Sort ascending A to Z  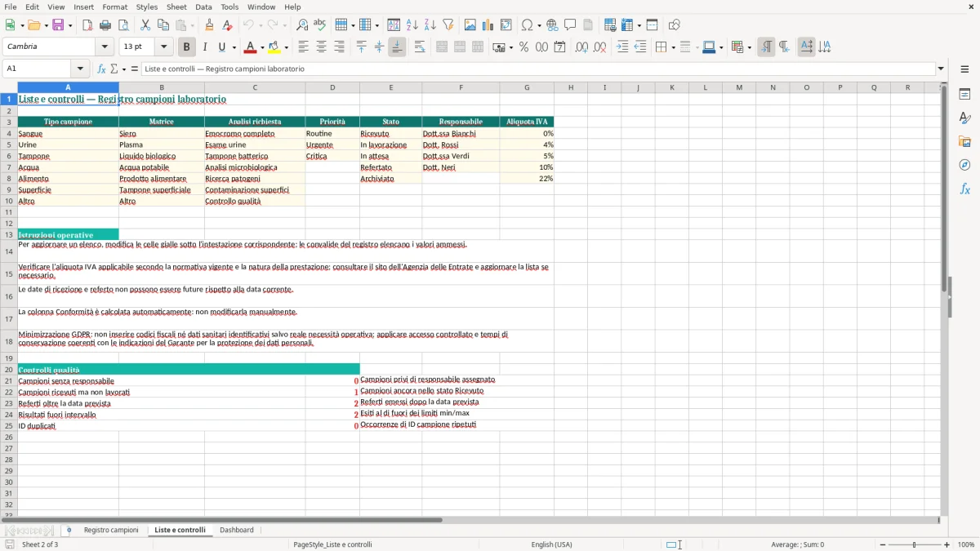coord(412,25)
